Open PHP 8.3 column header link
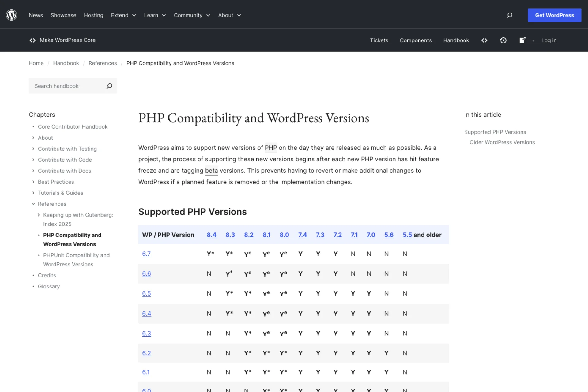Screen dimensions: 588x392 pos(230,235)
